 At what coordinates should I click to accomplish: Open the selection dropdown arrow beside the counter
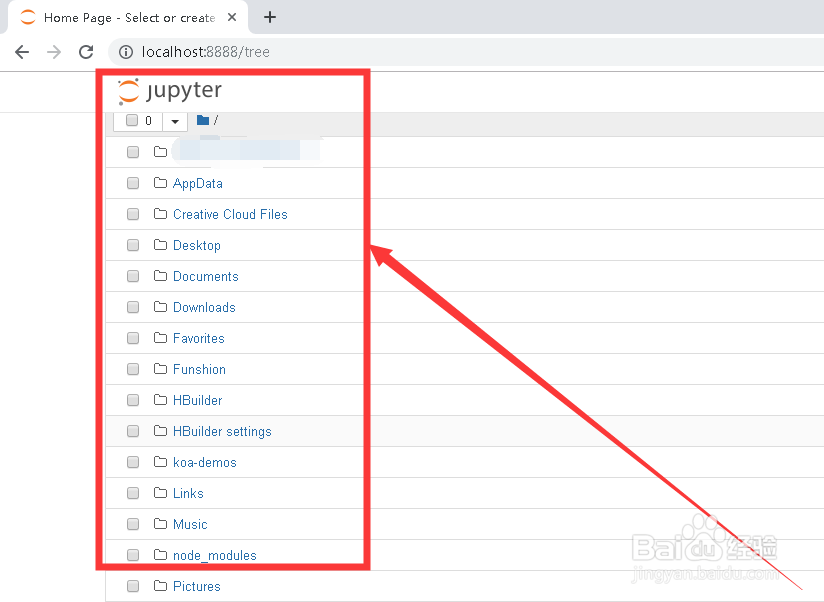click(175, 121)
